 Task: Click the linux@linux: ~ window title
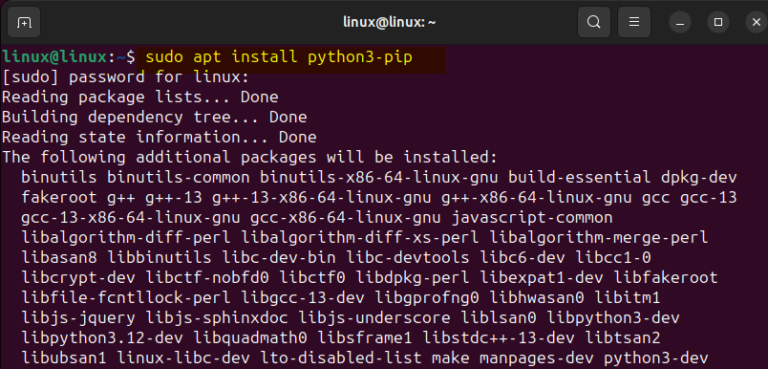pos(389,23)
